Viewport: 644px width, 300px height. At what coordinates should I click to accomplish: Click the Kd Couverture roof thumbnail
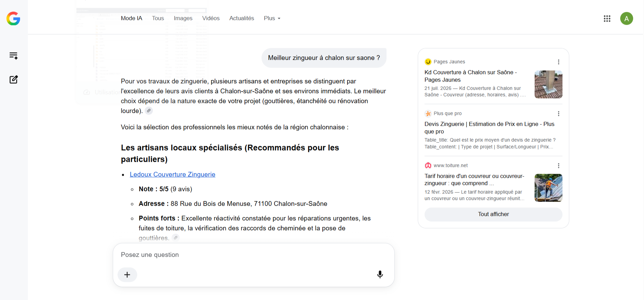pyautogui.click(x=548, y=84)
